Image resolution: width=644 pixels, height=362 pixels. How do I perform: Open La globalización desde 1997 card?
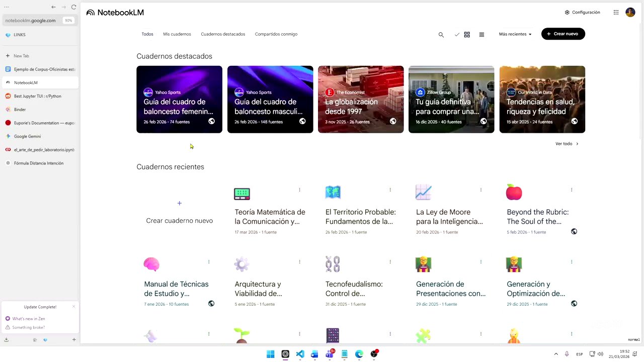(x=361, y=99)
